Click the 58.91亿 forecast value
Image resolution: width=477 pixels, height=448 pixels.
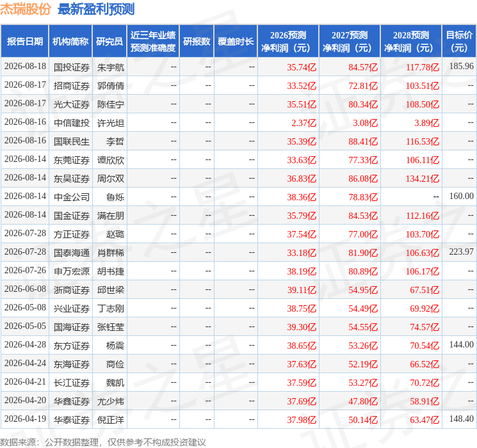click(424, 401)
